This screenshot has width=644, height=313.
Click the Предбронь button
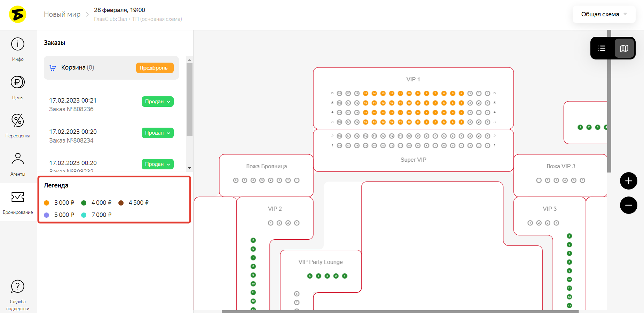(x=155, y=68)
